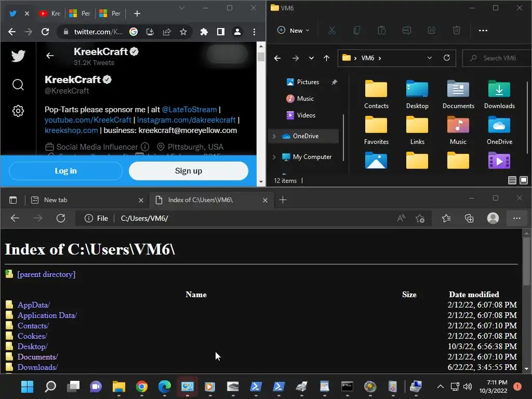This screenshot has width=532, height=399.
Task: Switch Explorer to large icons view
Action: click(x=524, y=180)
